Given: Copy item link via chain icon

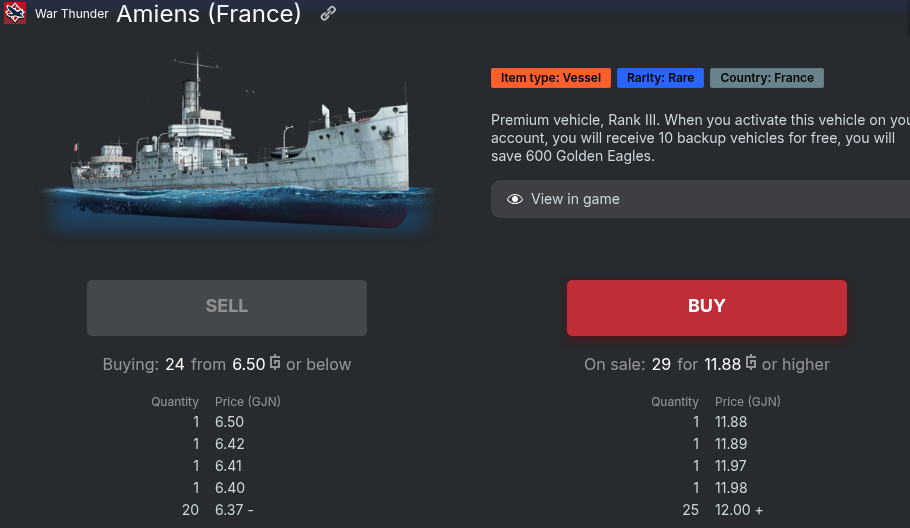Looking at the screenshot, I should [x=328, y=14].
